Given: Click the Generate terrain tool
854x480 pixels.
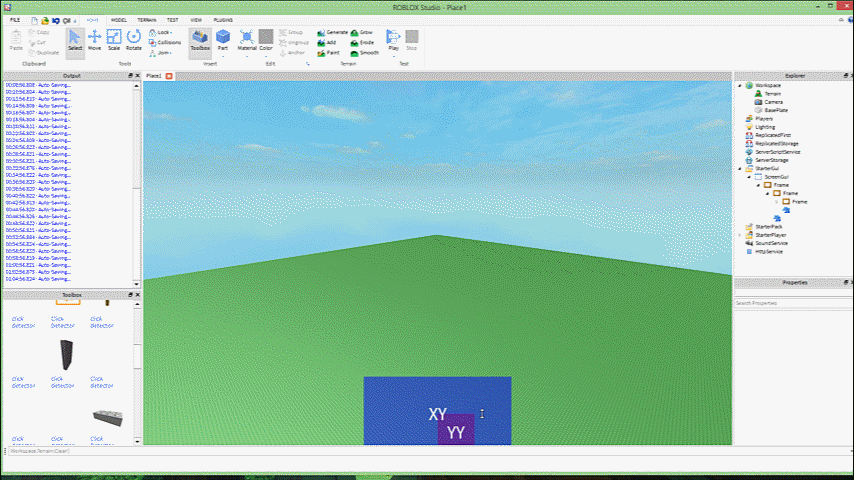Looking at the screenshot, I should 332,33.
